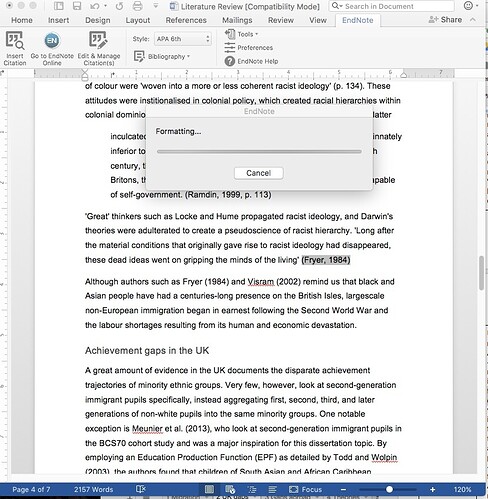Click the underlined word Meunier

[148, 429]
